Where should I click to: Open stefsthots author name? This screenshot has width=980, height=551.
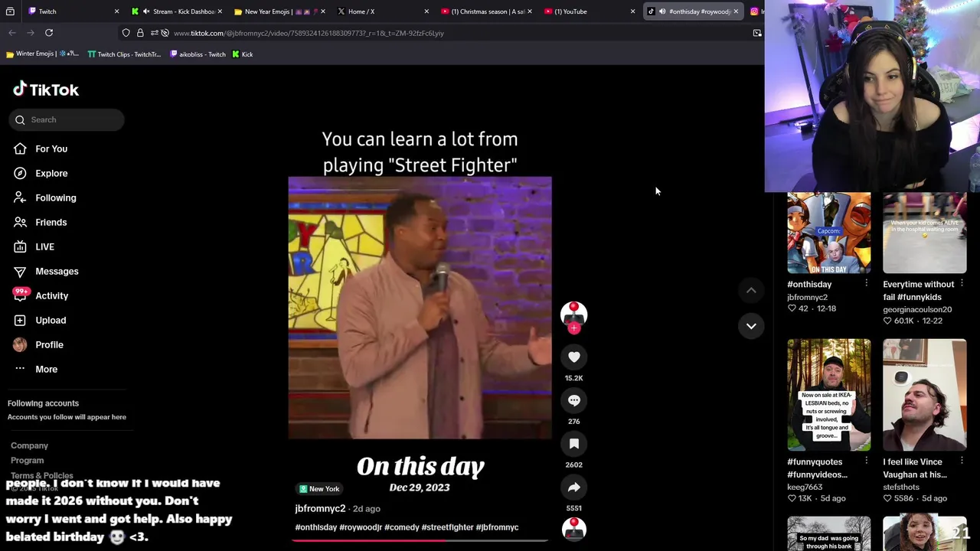pos(901,487)
